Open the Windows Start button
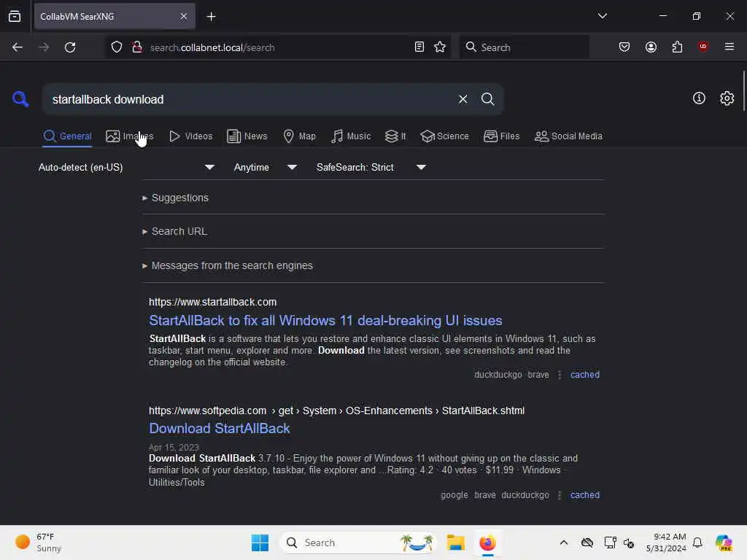747x560 pixels. [260, 542]
